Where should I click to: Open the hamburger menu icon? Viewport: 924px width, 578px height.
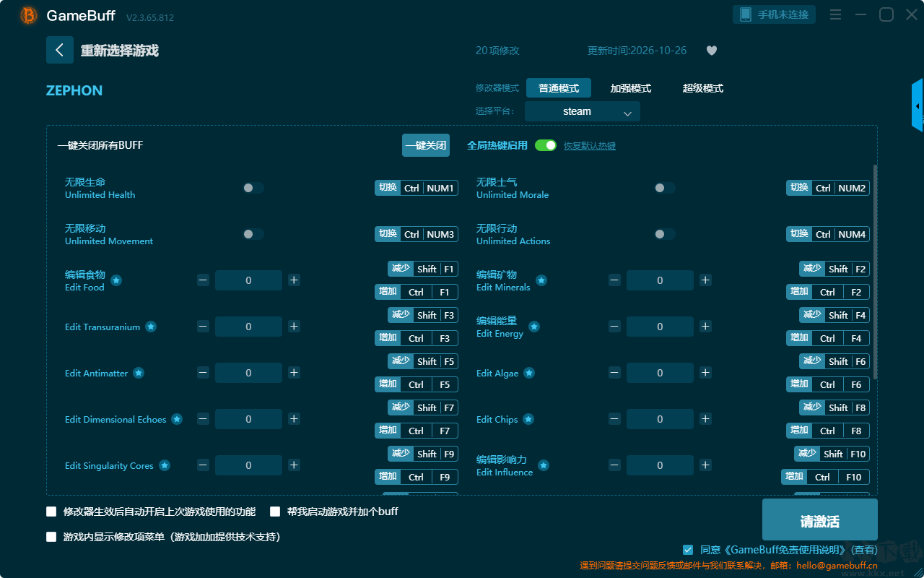coord(835,14)
